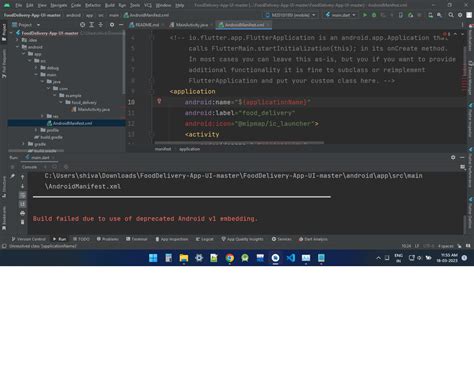Open Logcat tool window

(x=205, y=239)
